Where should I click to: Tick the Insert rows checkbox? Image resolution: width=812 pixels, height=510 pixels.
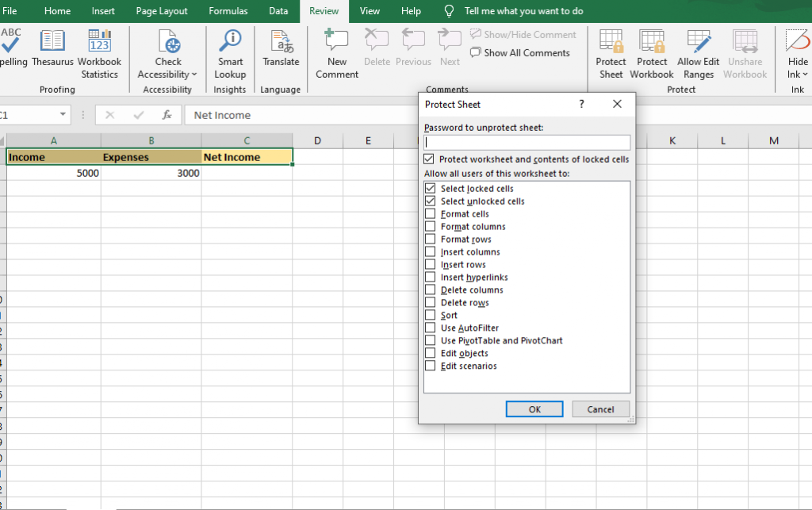pyautogui.click(x=431, y=265)
